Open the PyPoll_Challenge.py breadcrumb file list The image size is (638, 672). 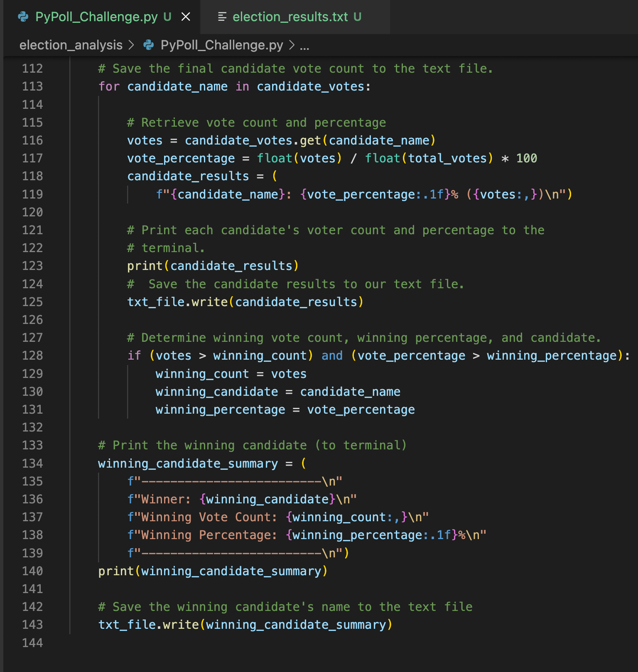pyautogui.click(x=222, y=45)
